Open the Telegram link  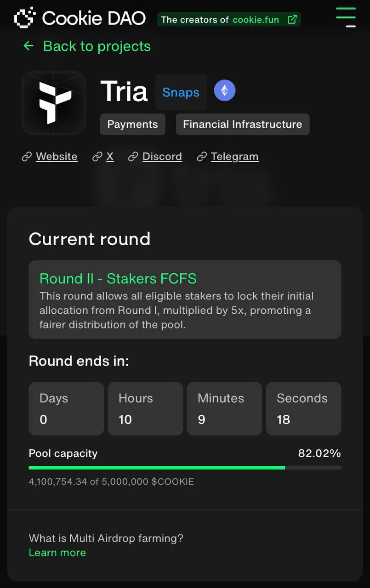(x=234, y=157)
